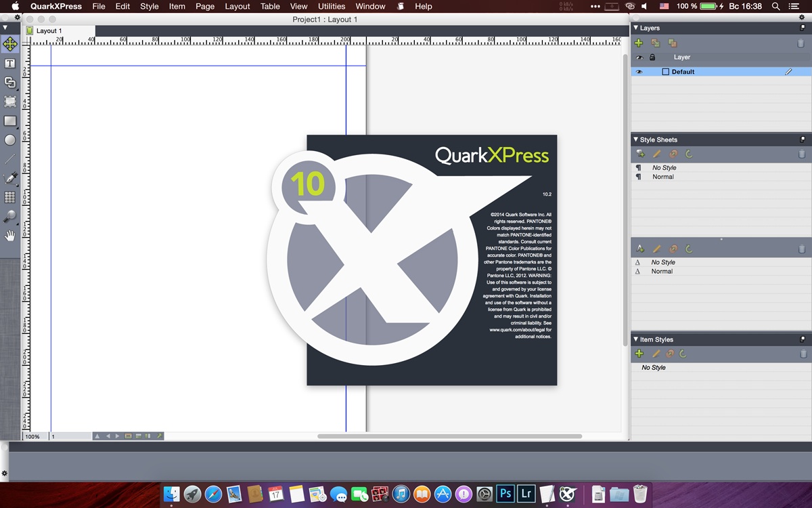The width and height of the screenshot is (812, 508).
Task: Click pencil icon on Default layer row
Action: tap(788, 72)
